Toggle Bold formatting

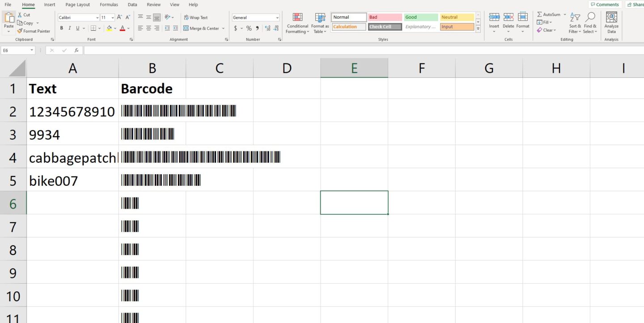pyautogui.click(x=61, y=28)
